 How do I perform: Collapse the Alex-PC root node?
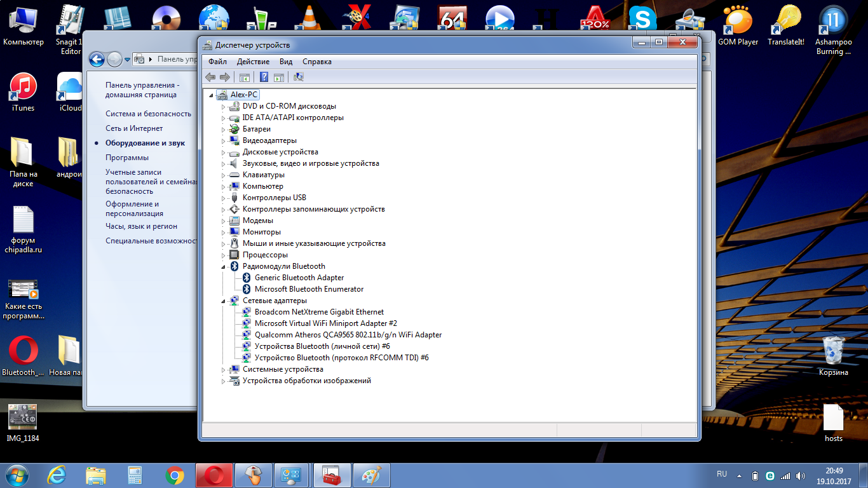pyautogui.click(x=211, y=95)
